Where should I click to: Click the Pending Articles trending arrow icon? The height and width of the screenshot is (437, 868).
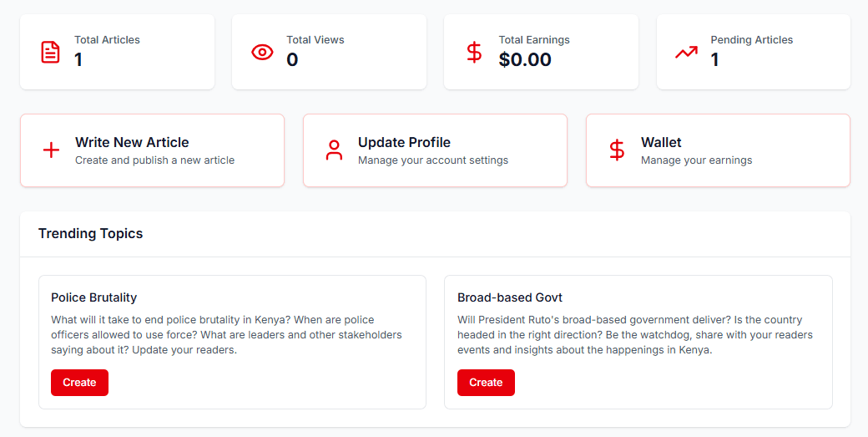[686, 52]
